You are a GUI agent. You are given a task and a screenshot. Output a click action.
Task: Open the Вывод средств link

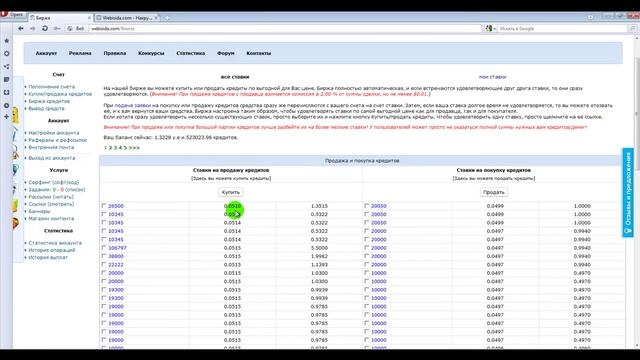[46, 109]
